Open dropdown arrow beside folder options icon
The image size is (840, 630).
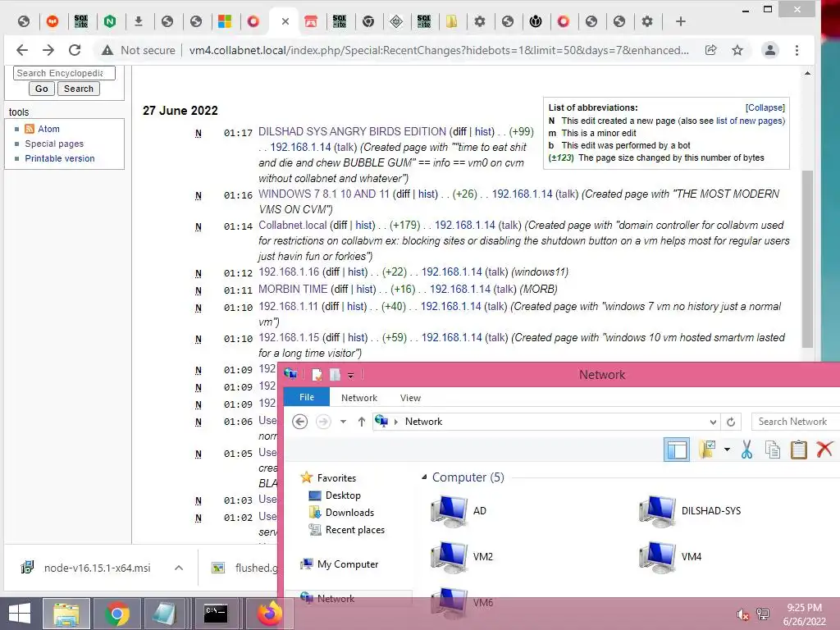[x=727, y=450]
